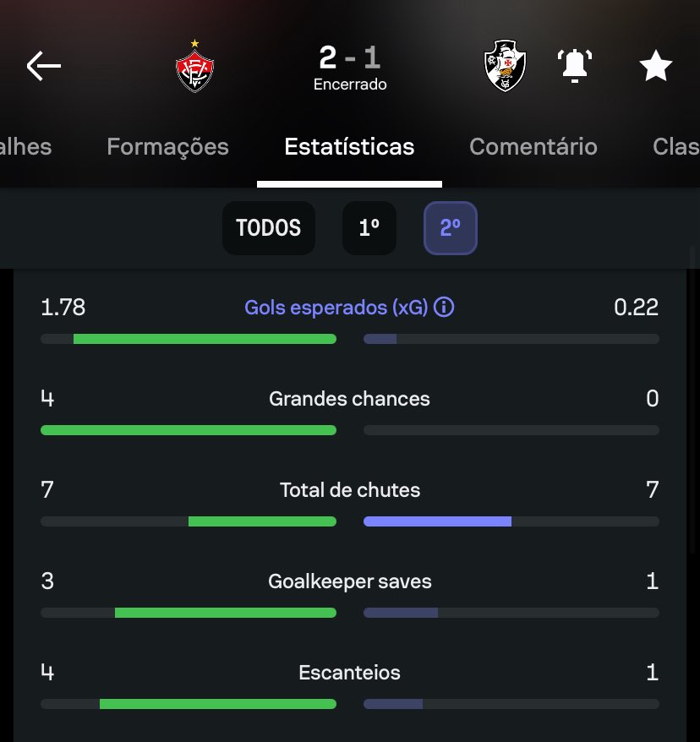Tap the Escanteios stat label

[x=349, y=673]
